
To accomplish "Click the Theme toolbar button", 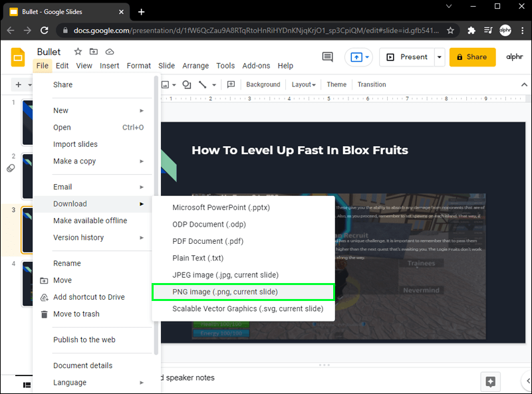I will click(336, 84).
